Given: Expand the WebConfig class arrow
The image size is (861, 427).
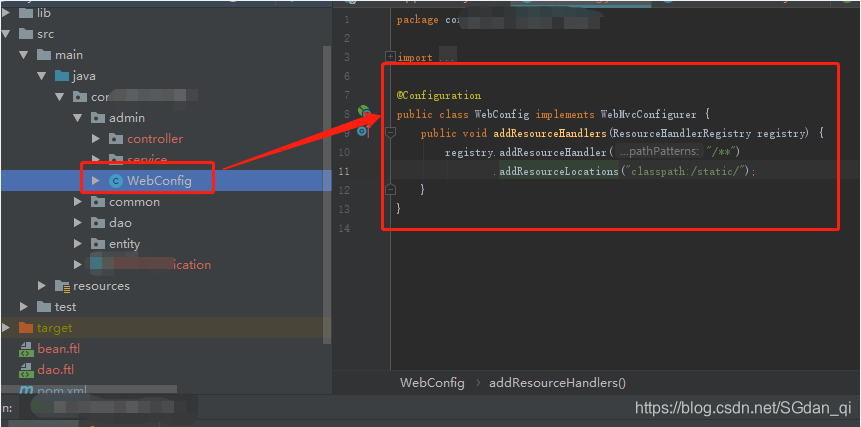Looking at the screenshot, I should click(x=96, y=180).
